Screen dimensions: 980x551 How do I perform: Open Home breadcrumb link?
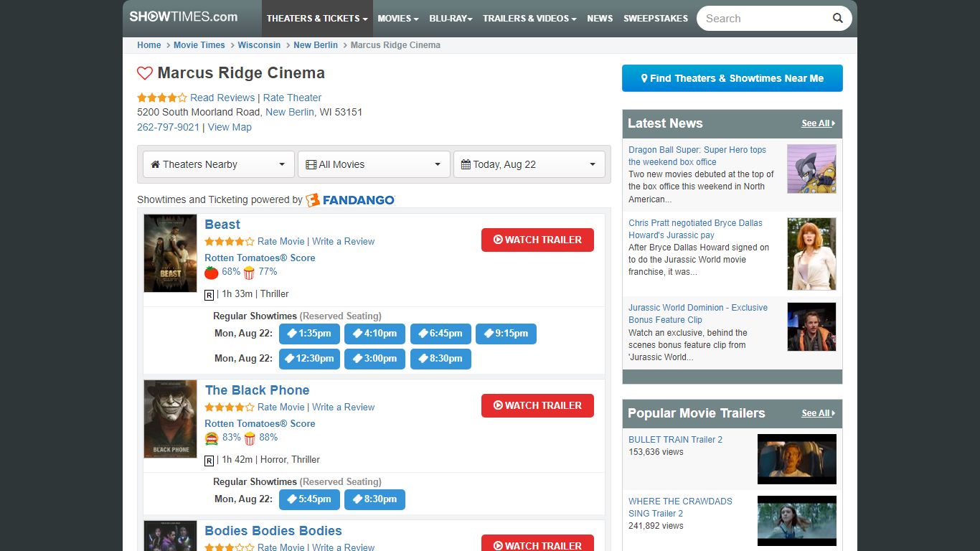[149, 45]
